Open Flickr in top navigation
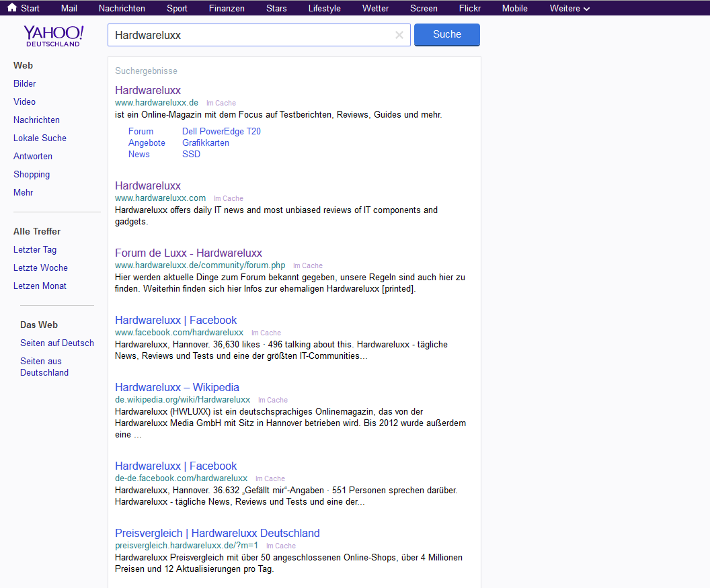Screen dimensions: 710x588 (x=469, y=8)
